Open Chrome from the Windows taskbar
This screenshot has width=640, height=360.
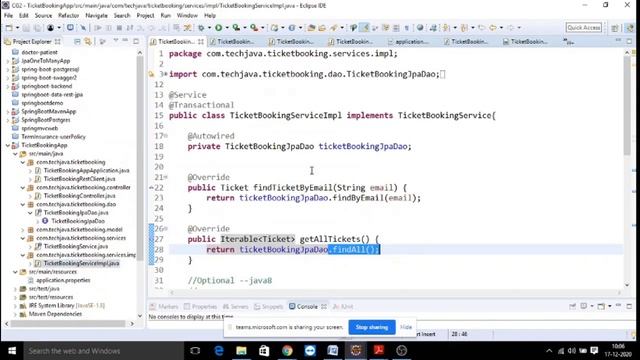(287, 351)
